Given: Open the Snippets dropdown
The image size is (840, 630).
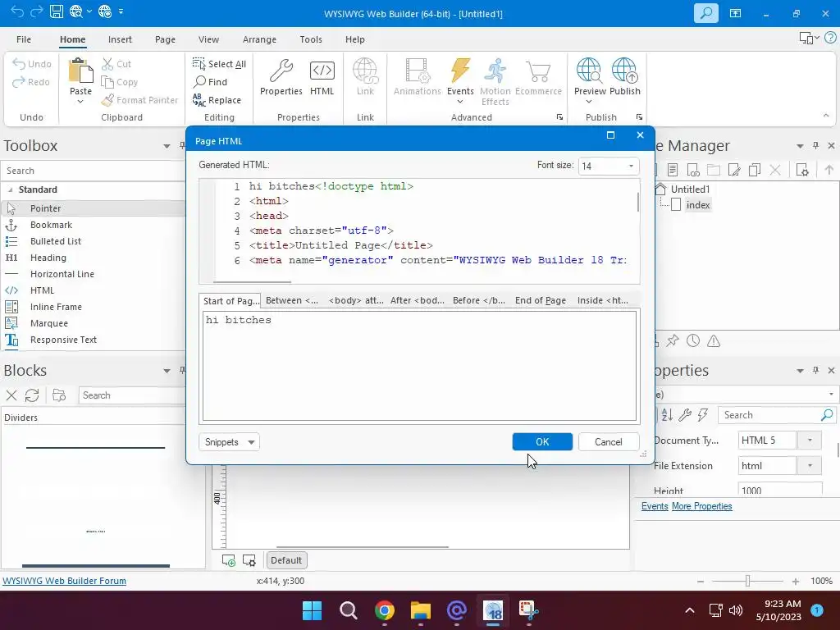Looking at the screenshot, I should (229, 442).
